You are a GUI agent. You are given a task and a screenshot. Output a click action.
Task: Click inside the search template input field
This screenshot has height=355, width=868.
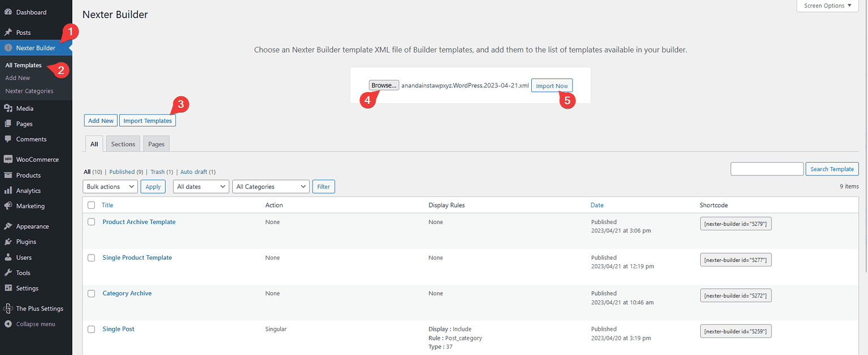(x=767, y=168)
